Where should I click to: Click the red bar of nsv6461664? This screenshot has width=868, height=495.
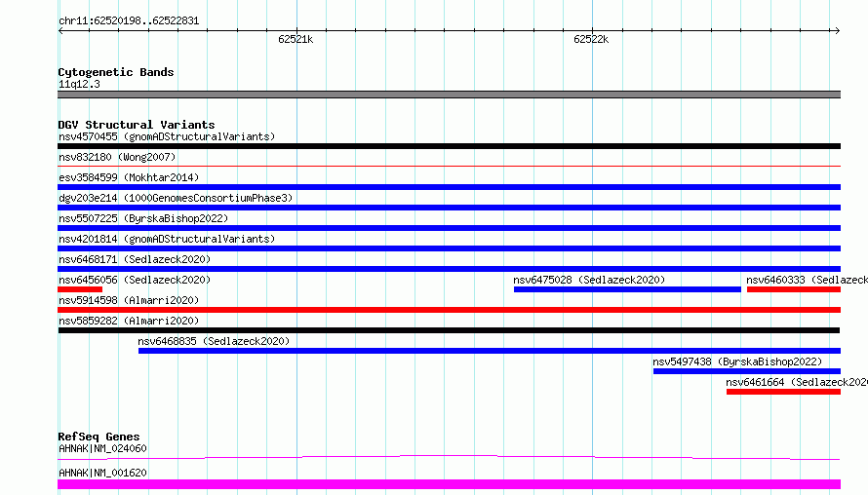tap(783, 392)
